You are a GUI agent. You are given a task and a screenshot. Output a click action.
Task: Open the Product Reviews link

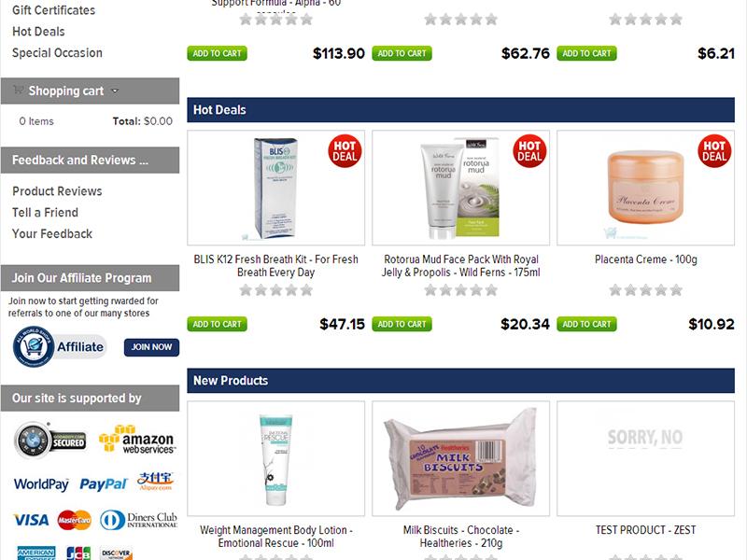[57, 191]
